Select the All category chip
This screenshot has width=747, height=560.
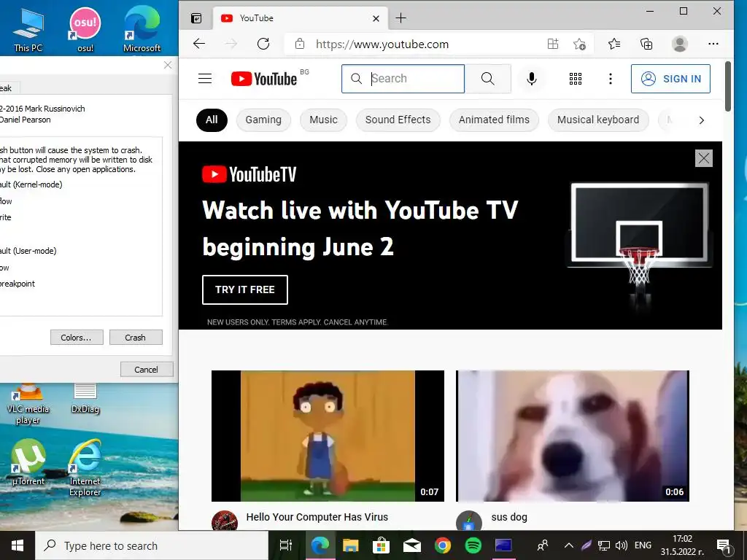[212, 120]
